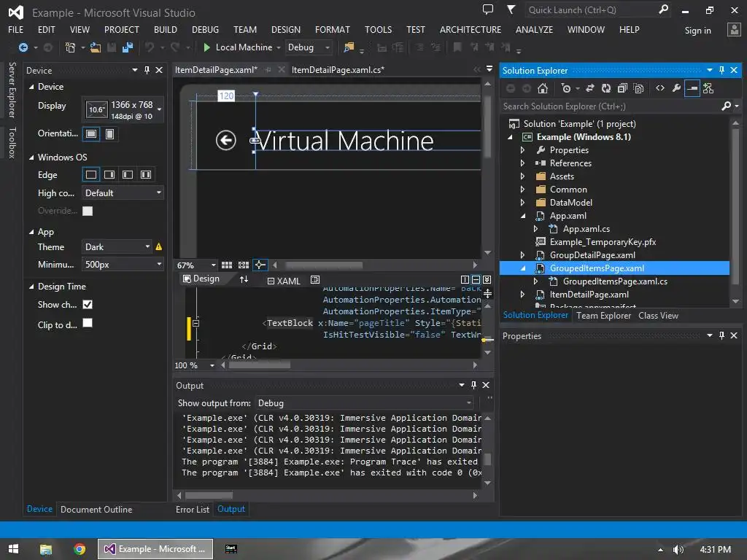Select landscape orientation
This screenshot has width=747, height=560.
[91, 134]
